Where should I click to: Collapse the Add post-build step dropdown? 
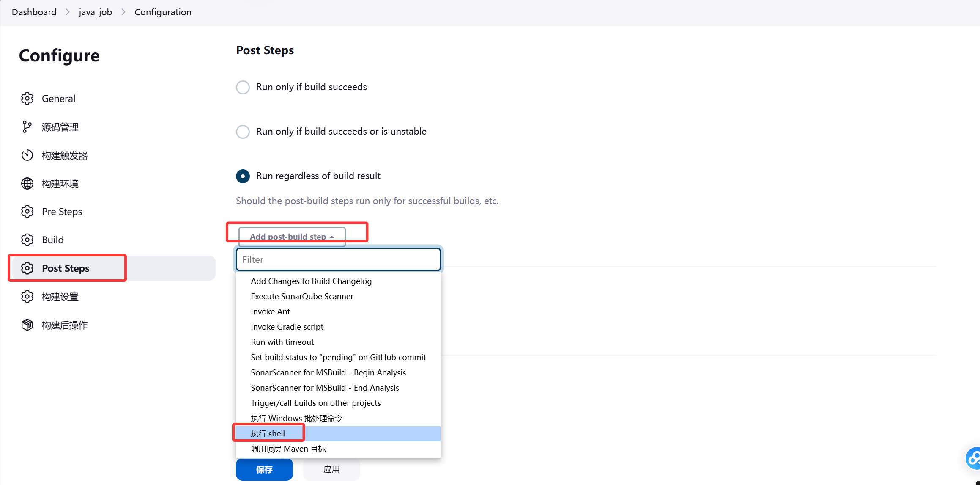pos(292,237)
